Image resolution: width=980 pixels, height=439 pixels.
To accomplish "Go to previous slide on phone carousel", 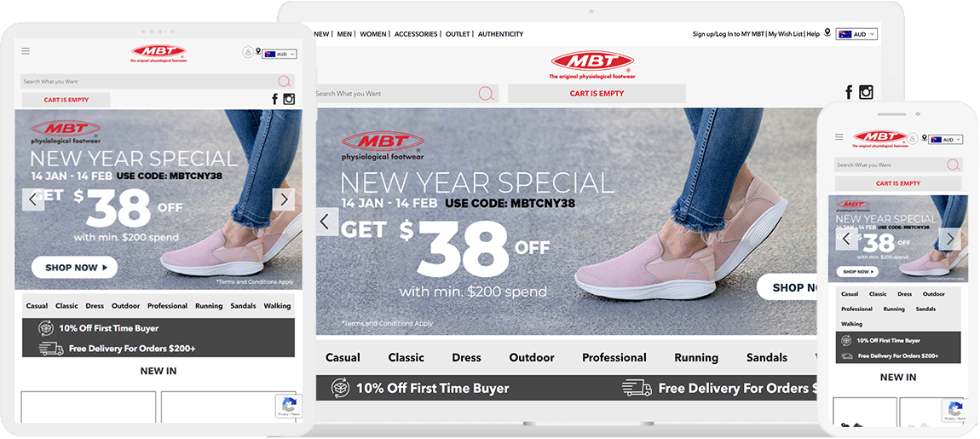I will pyautogui.click(x=846, y=239).
